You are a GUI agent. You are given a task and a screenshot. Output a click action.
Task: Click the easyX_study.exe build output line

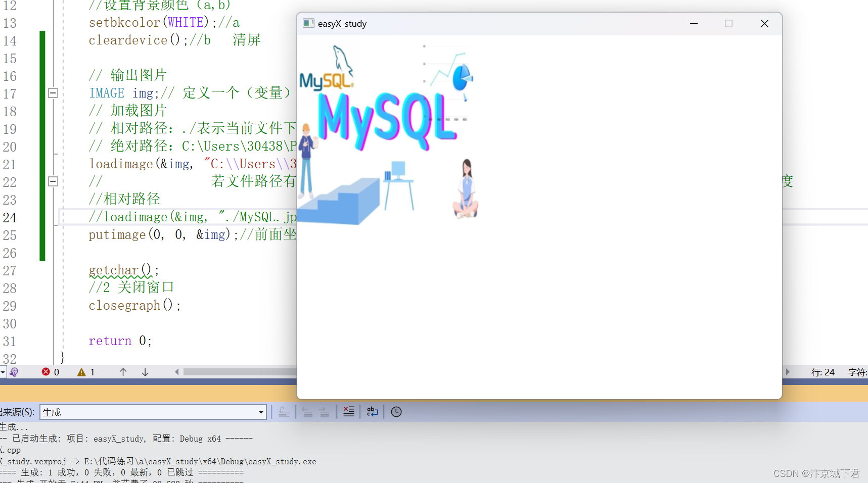(158, 461)
